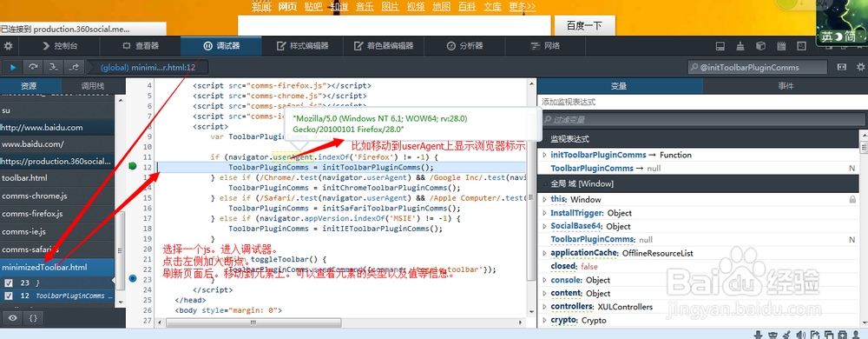Image resolution: width=868 pixels, height=339 pixels.
Task: Open the devtools options gear at top left
Action: pyautogui.click(x=9, y=45)
